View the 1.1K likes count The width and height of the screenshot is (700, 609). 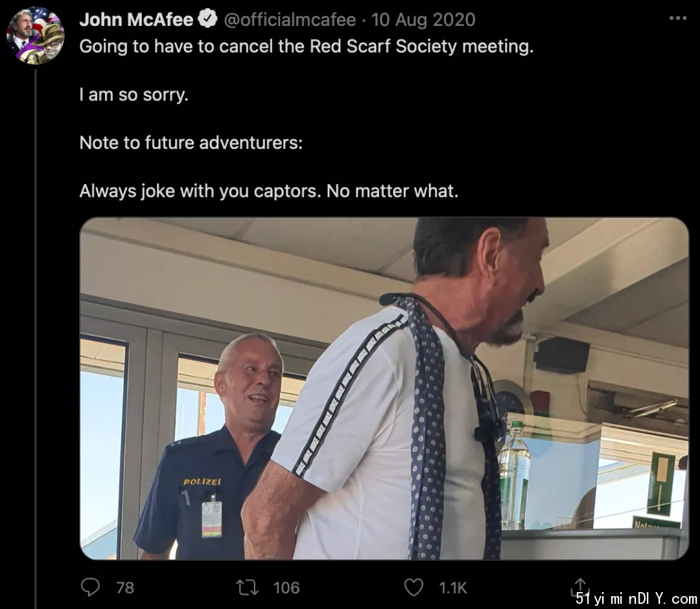coord(452,588)
